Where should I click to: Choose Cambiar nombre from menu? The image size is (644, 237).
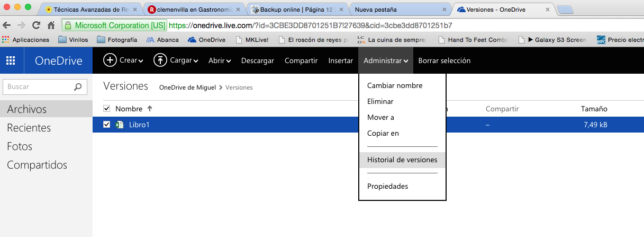point(395,85)
